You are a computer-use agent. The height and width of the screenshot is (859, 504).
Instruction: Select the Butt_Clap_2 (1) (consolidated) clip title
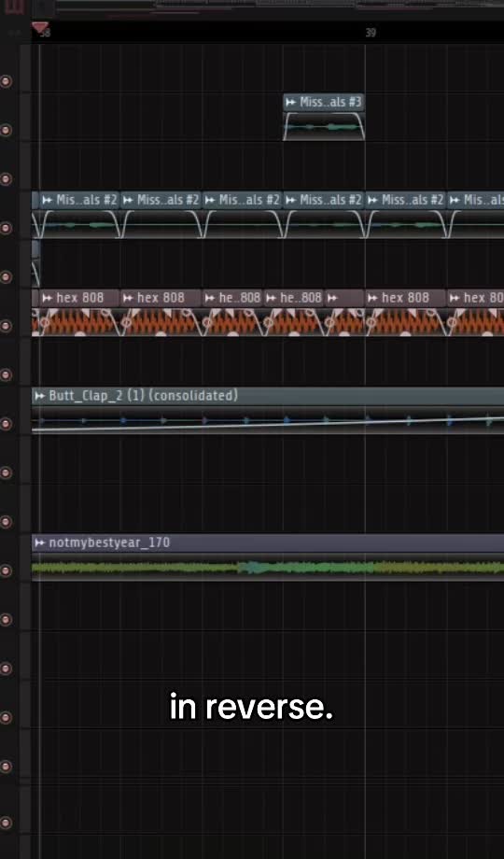click(143, 396)
